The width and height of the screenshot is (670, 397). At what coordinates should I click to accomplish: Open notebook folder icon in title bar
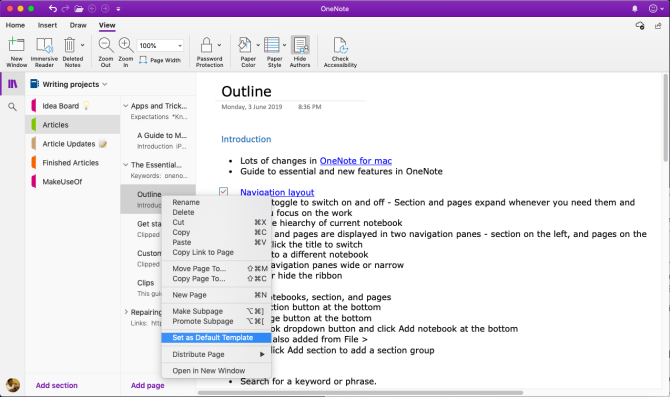[x=78, y=9]
